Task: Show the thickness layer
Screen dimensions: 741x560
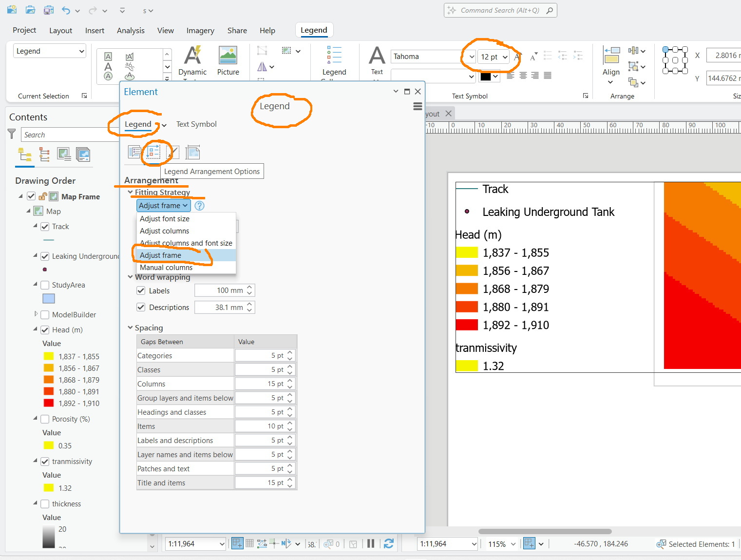Action: [45, 503]
